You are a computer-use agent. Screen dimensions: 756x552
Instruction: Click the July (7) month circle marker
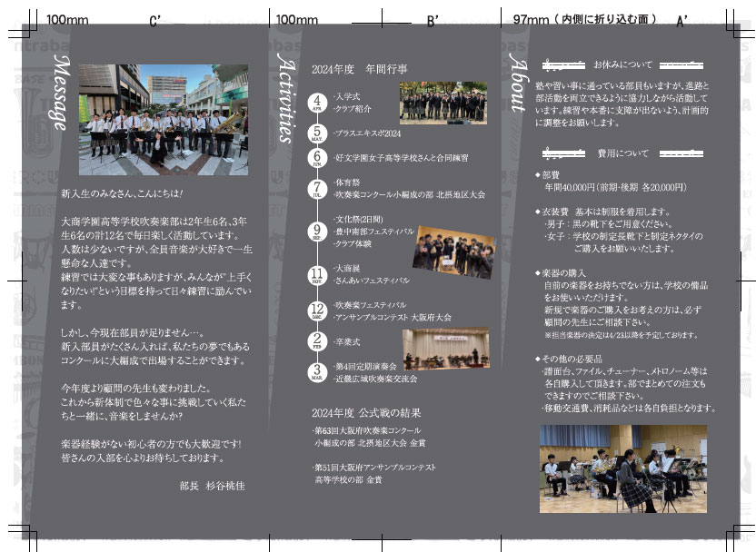pos(317,189)
